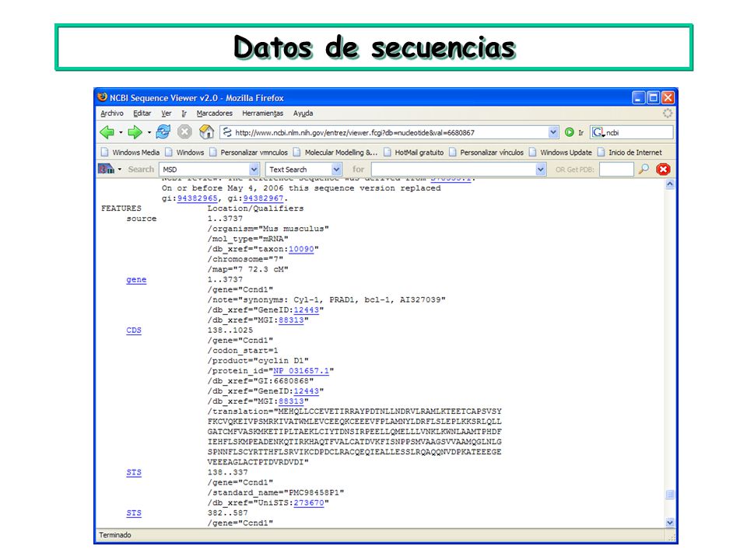Click the MSD toolbar logo icon
Image resolution: width=747 pixels, height=560 pixels.
point(106,169)
